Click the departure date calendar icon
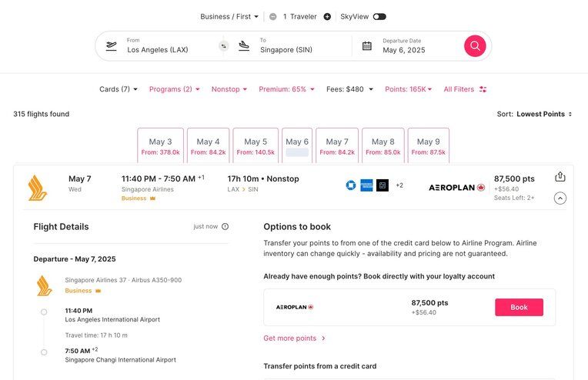This screenshot has width=588, height=380. [x=367, y=46]
